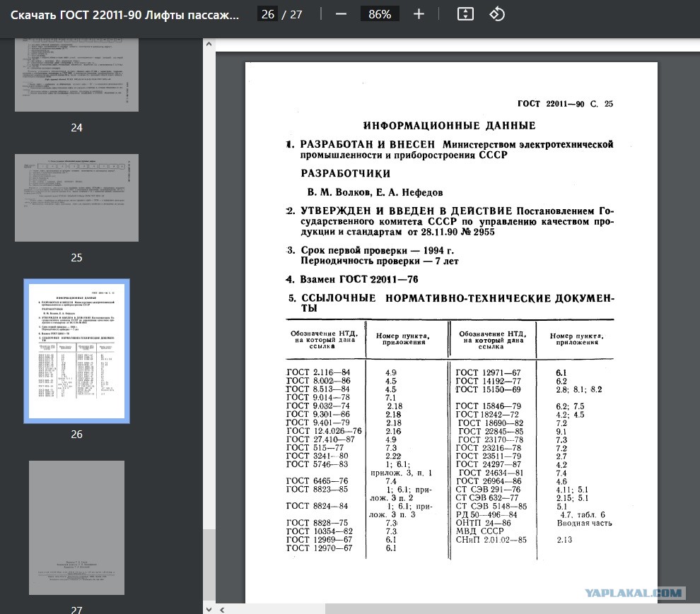Select the highlighted page 26 thumbnail
Screen dimensions: 700x614
pos(77,351)
